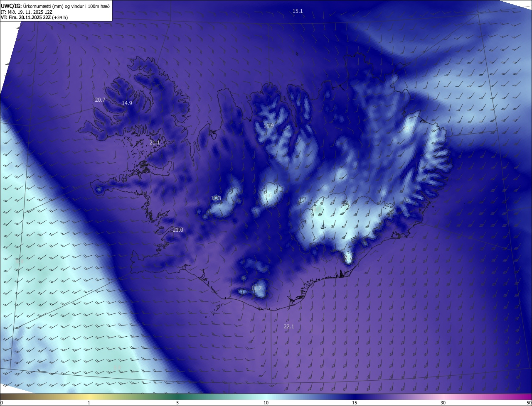
Task: Click the 21.0 value label on the map
Action: tap(178, 230)
